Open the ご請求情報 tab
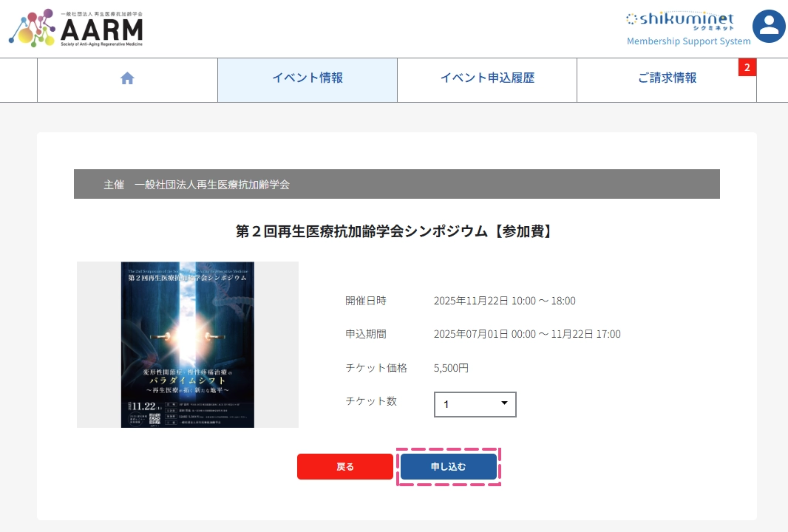Image resolution: width=788 pixels, height=532 pixels. (x=667, y=79)
